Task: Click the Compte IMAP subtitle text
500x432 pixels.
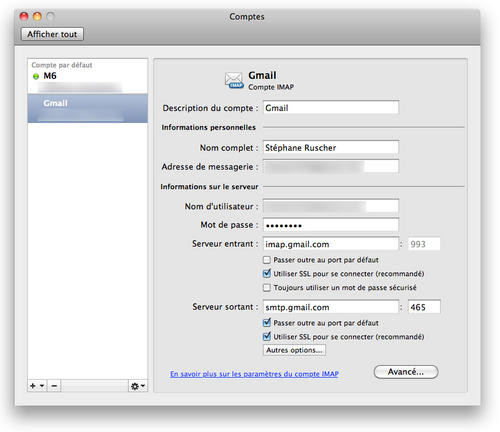Action: [x=271, y=87]
